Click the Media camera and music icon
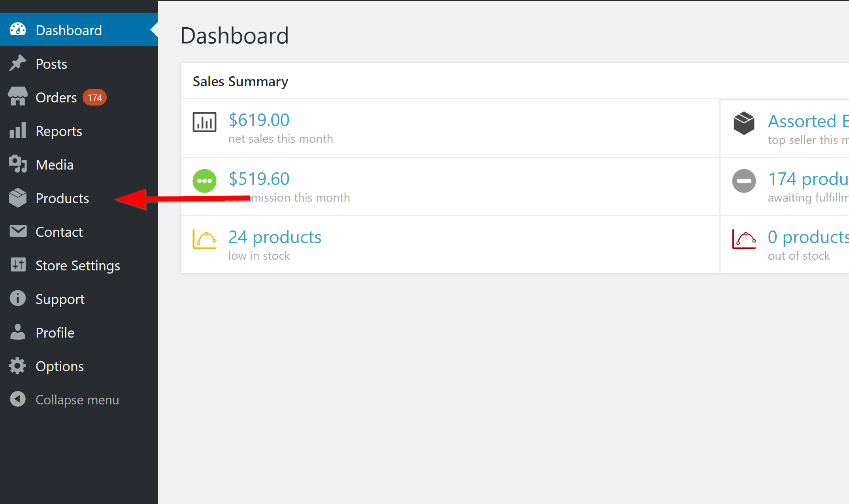Screen dimensions: 849x504 [x=18, y=164]
